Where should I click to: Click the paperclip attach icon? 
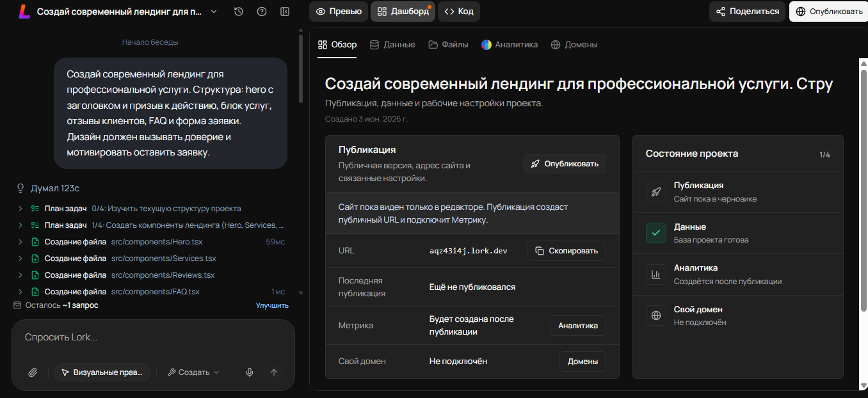33,372
